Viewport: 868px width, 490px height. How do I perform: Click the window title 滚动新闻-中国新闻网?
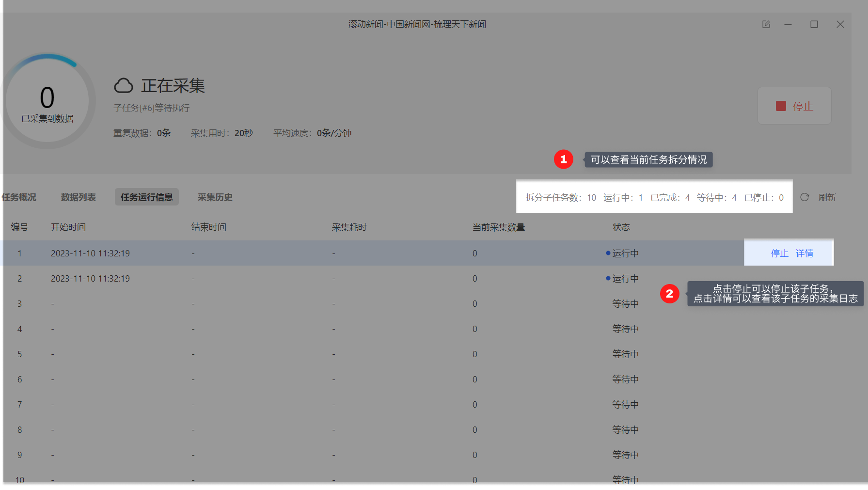tap(417, 24)
